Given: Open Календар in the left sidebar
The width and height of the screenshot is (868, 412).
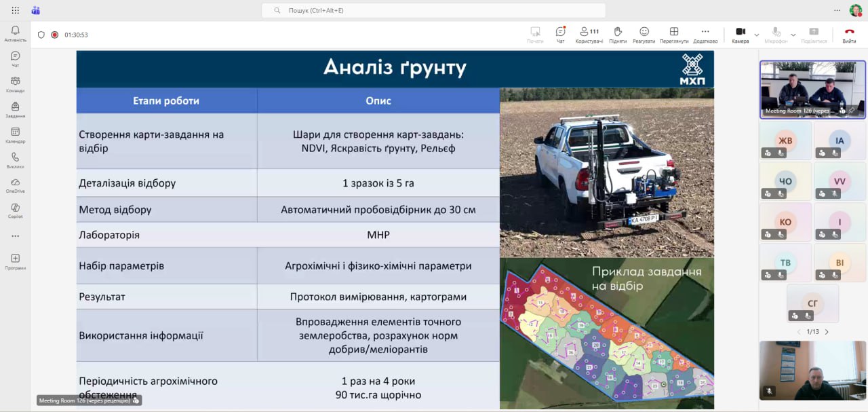Looking at the screenshot, I should point(15,134).
